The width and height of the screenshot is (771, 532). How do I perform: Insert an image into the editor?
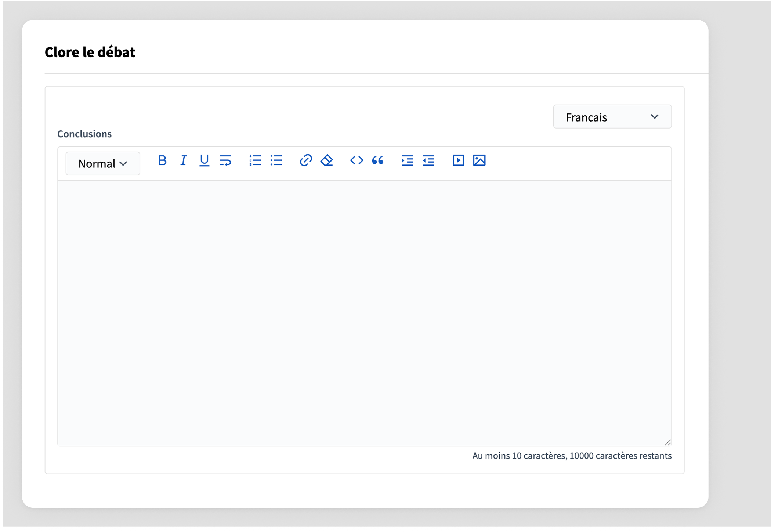pyautogui.click(x=479, y=160)
